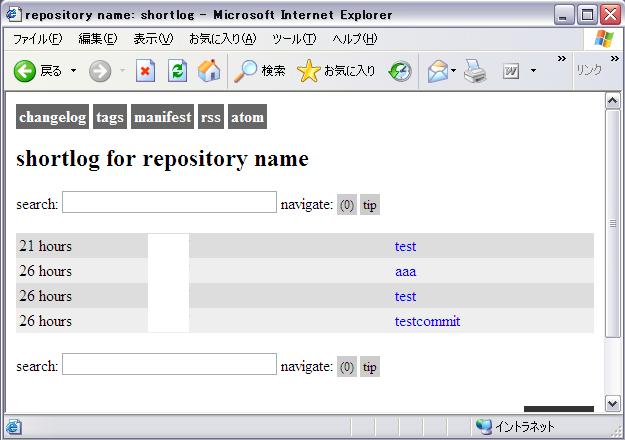
Task: Click the top navigate tip link
Action: (x=370, y=205)
